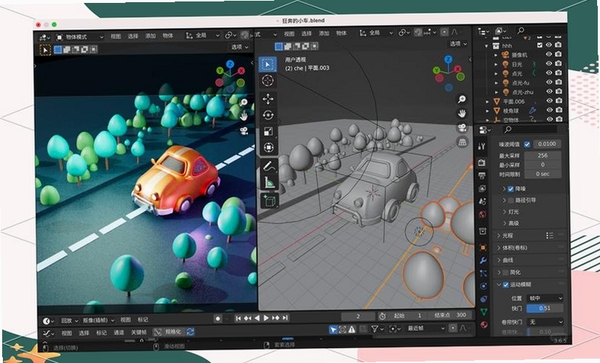Screen dimensions: 600x363
Task: Disable render for 点光-fu camera icon
Action: [558, 82]
